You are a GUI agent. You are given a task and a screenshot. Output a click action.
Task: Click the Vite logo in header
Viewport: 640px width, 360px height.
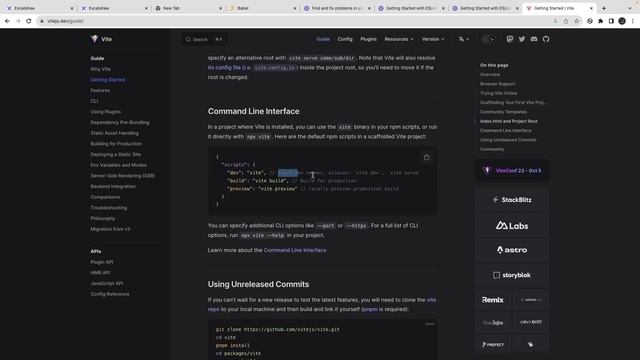tap(101, 39)
